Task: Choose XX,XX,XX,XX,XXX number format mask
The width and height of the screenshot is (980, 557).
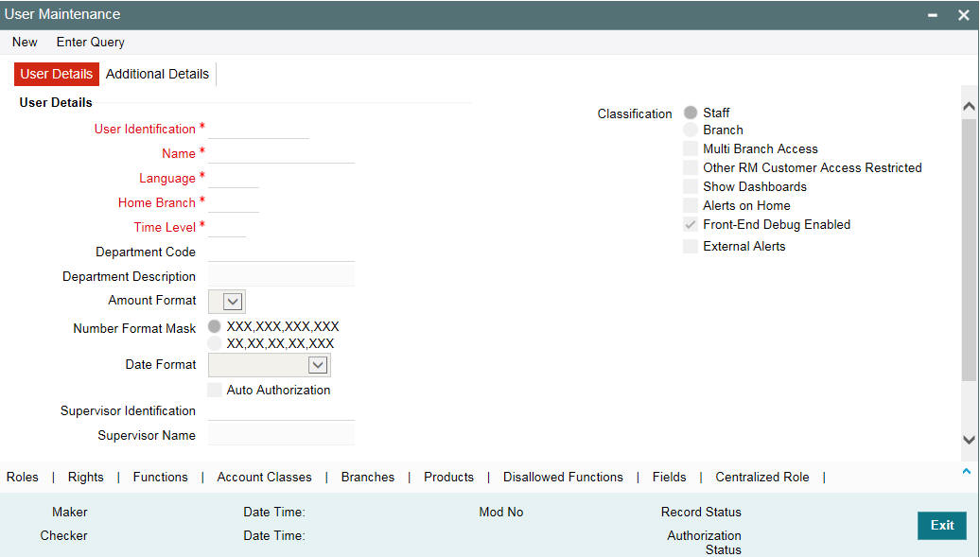Action: (x=215, y=343)
